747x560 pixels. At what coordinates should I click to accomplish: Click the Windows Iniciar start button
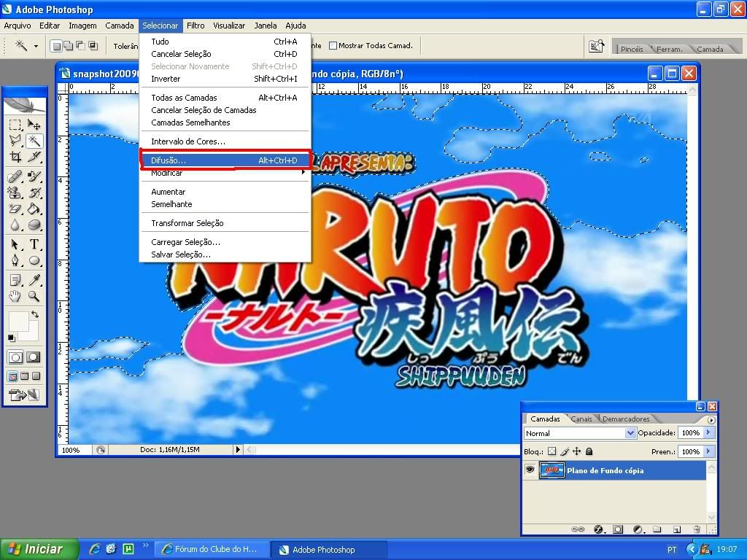click(34, 549)
